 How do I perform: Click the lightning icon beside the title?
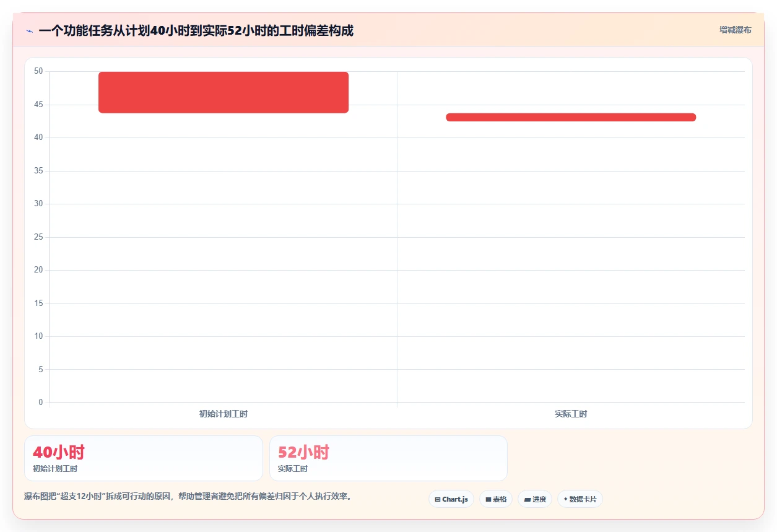pos(30,31)
